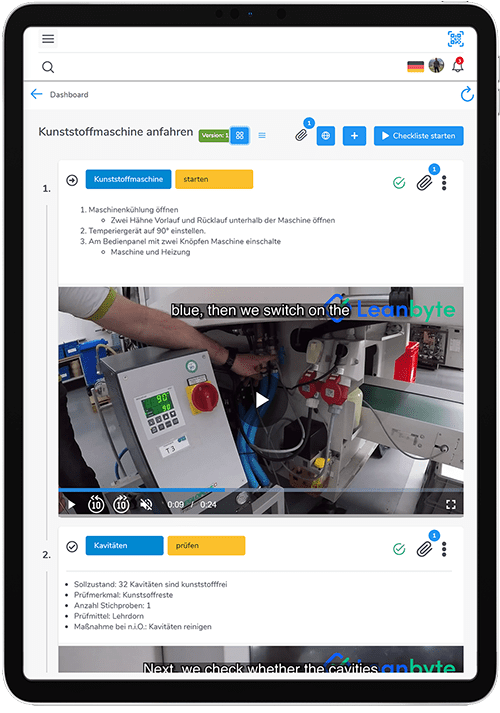Click text 'Maschinenkühlung öffnen'
This screenshot has height=713, width=500.
pos(133,210)
